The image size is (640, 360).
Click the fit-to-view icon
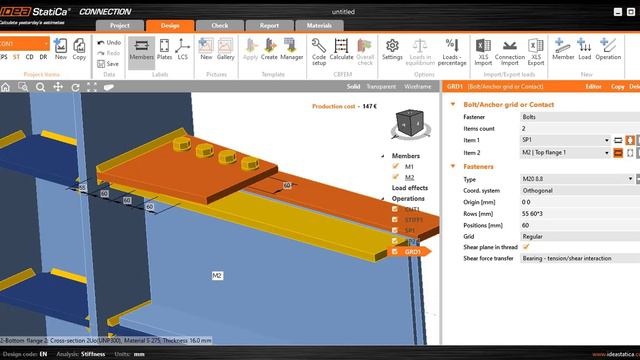click(x=92, y=87)
